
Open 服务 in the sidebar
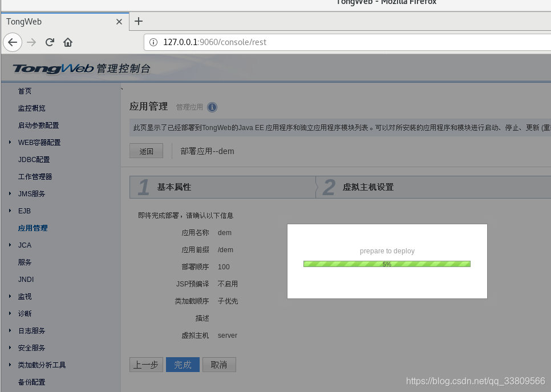25,262
